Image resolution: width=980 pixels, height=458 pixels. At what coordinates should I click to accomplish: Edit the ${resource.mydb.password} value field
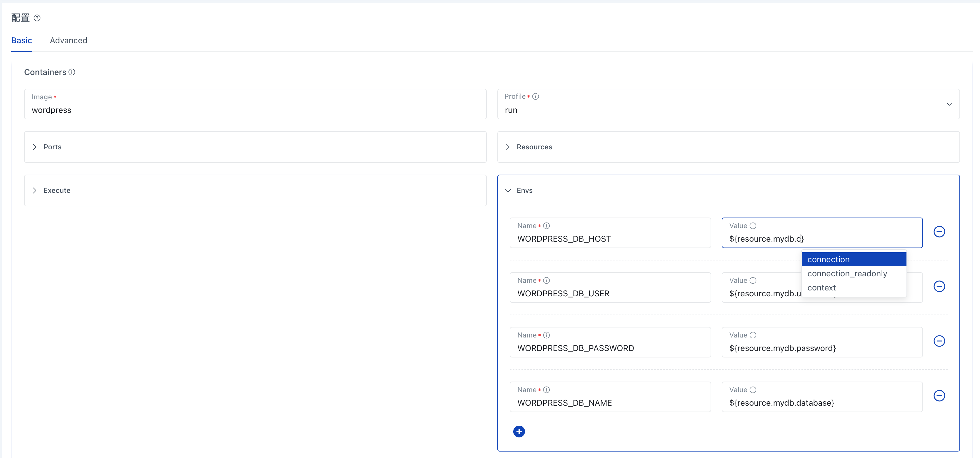(822, 342)
